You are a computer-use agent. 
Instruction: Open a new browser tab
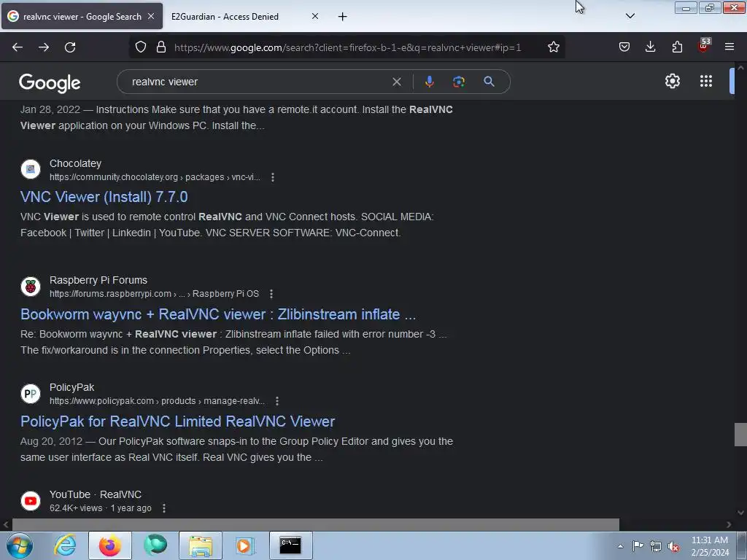click(x=342, y=16)
